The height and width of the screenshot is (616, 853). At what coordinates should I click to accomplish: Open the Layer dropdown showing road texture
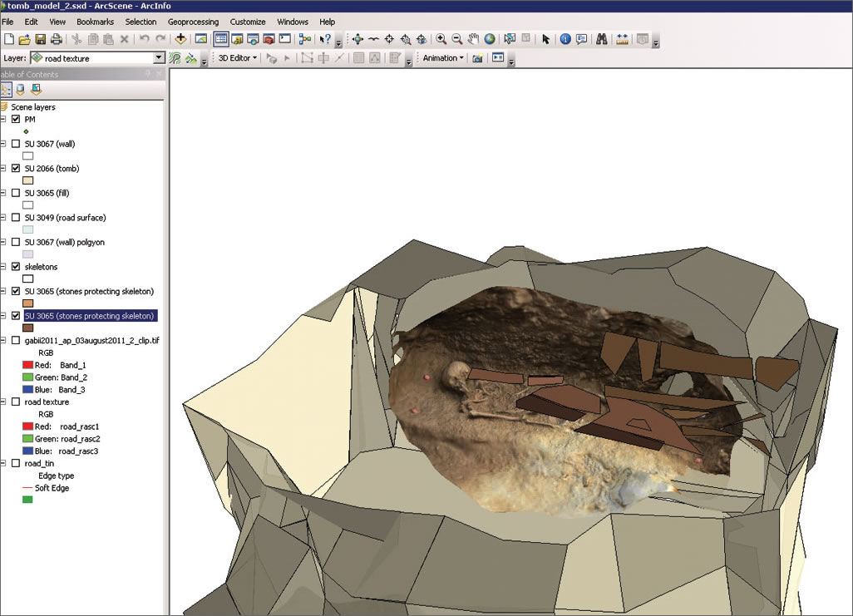tap(159, 58)
